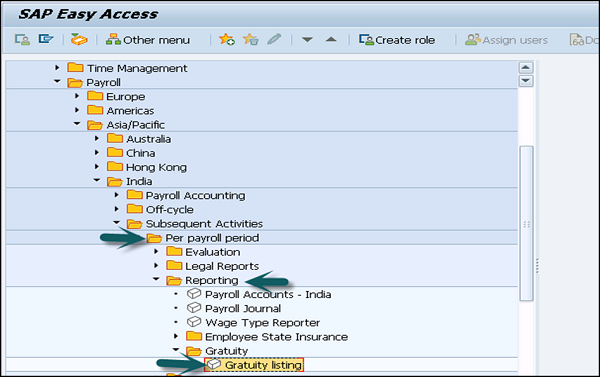The height and width of the screenshot is (377, 600).
Task: Select the Gratuity listing transaction
Action: [x=254, y=365]
